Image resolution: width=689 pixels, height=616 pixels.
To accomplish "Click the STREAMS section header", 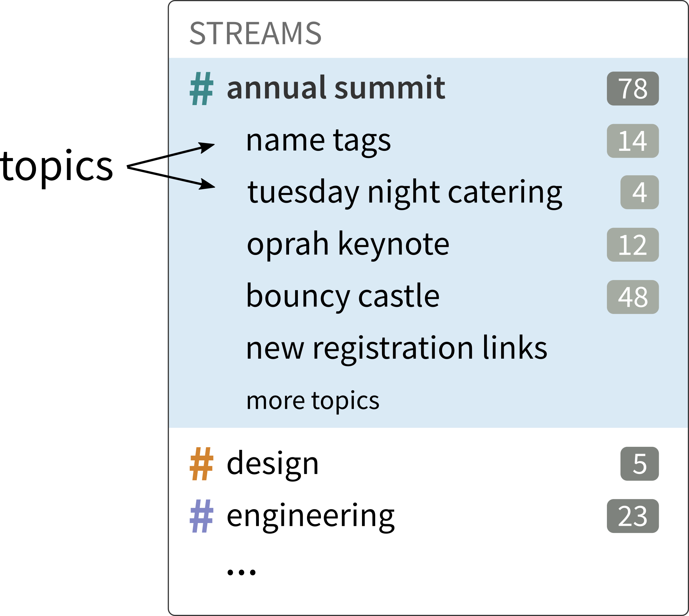I will pyautogui.click(x=255, y=33).
